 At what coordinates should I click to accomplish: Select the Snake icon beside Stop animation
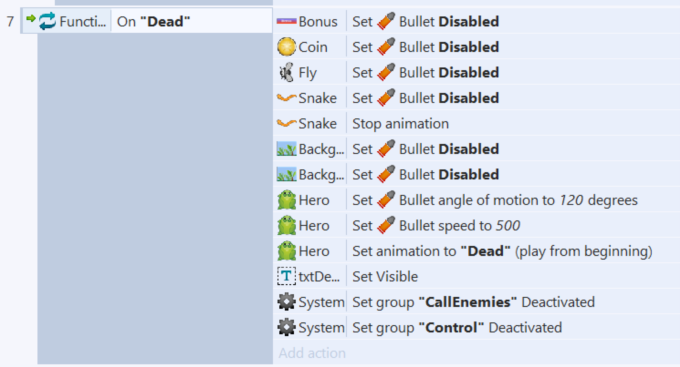coord(286,124)
